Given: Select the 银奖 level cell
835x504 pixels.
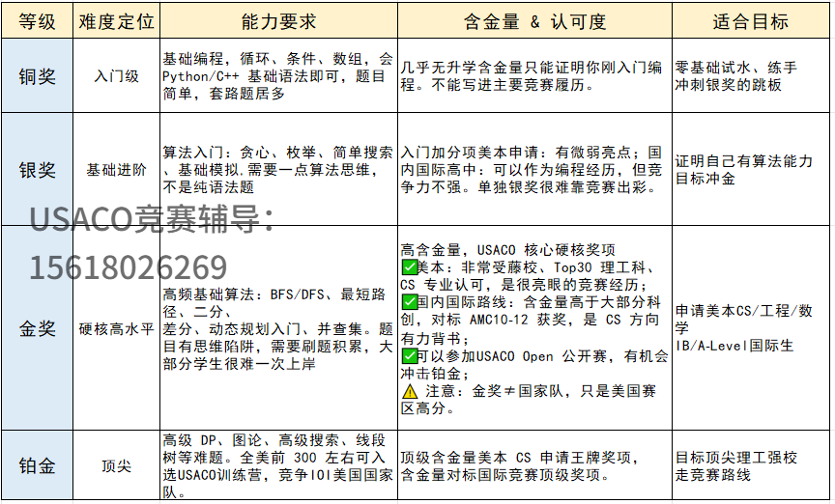Looking at the screenshot, I should 37,169.
